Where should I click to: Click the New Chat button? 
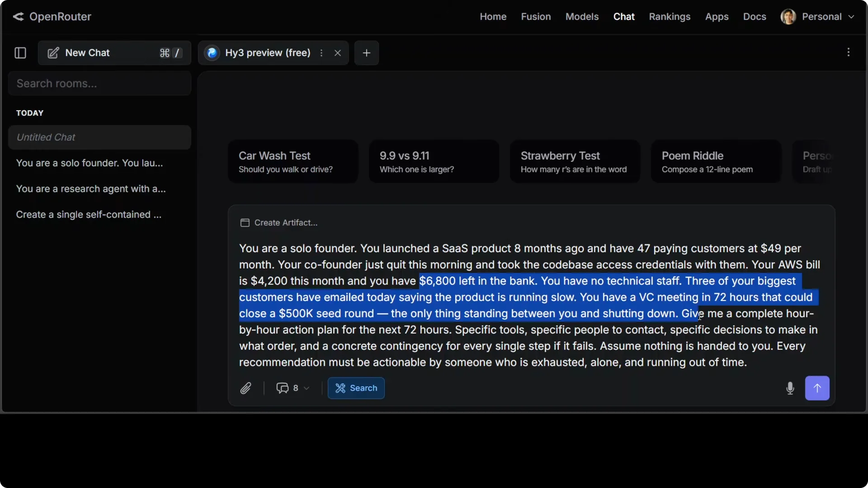click(114, 53)
